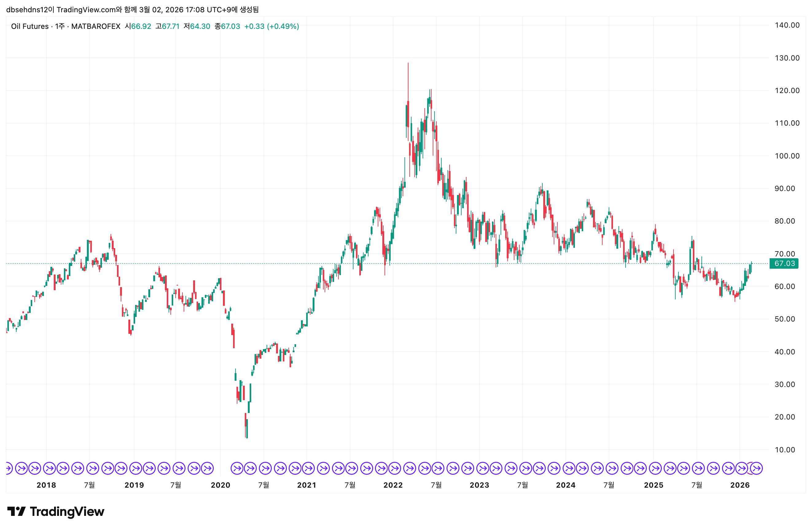
Task: Click the +0.33 (+0.49%) change text
Action: click(271, 26)
